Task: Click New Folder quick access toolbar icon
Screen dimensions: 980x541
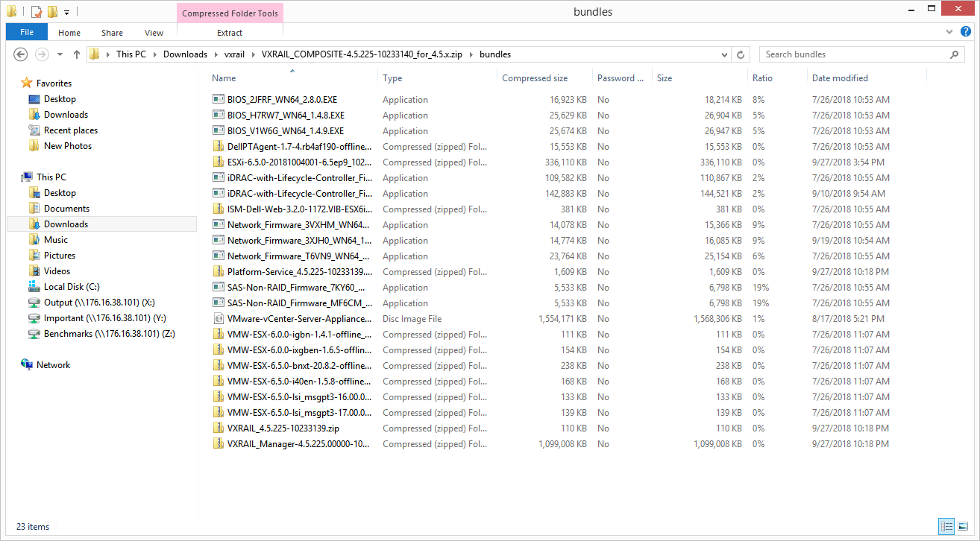Action: click(x=51, y=12)
